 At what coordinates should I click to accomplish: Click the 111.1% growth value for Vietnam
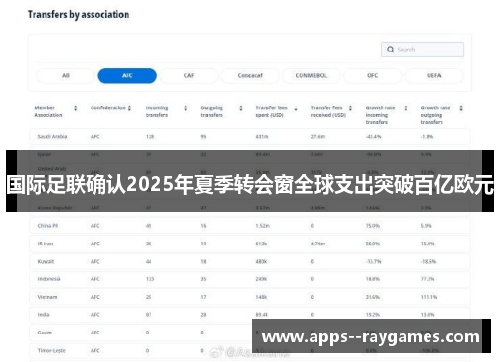[429, 297]
